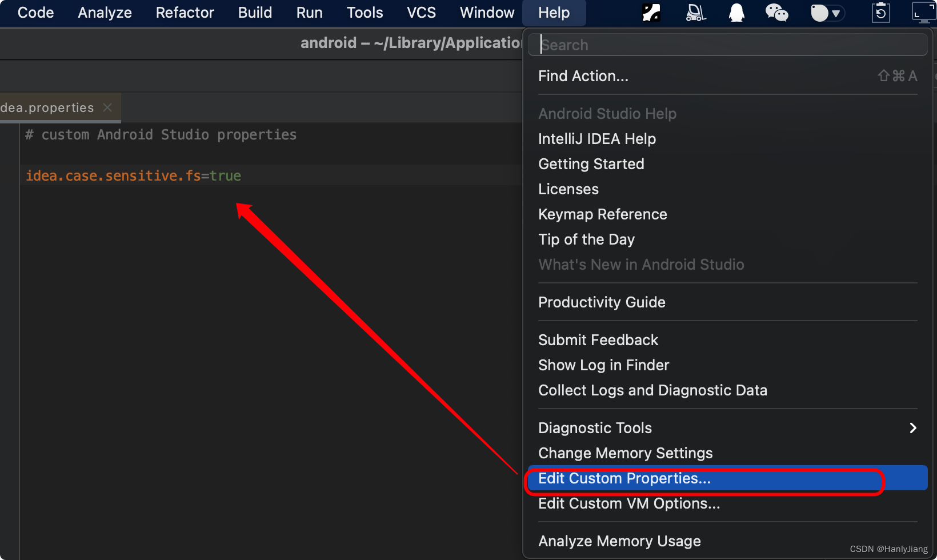
Task: Expand the keyboard shortcut shown beside Find Action
Action: [897, 75]
